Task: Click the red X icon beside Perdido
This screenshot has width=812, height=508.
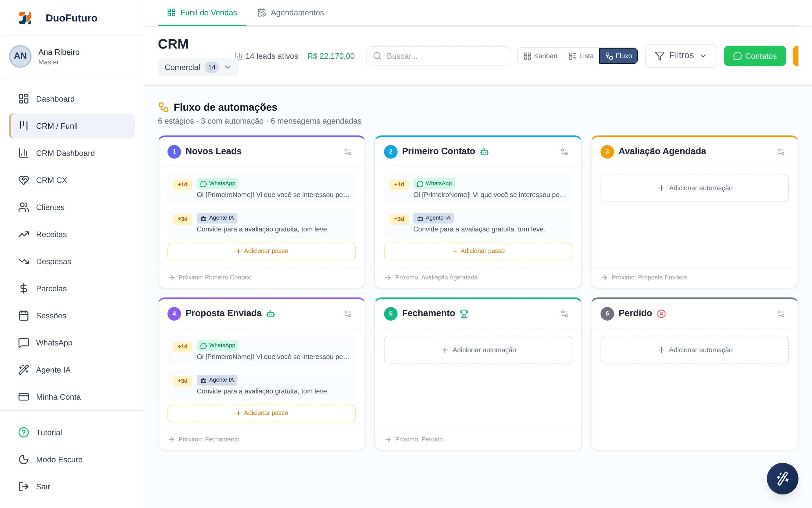Action: point(661,314)
